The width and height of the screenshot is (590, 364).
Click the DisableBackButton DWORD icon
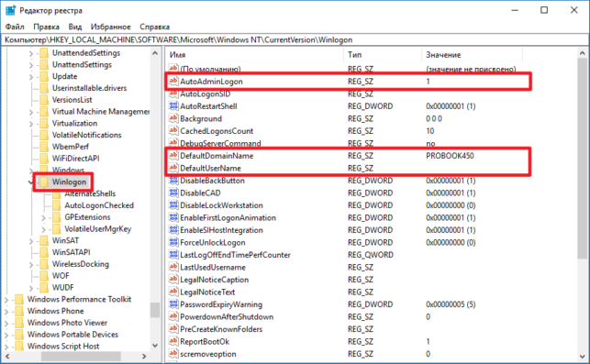click(x=173, y=181)
